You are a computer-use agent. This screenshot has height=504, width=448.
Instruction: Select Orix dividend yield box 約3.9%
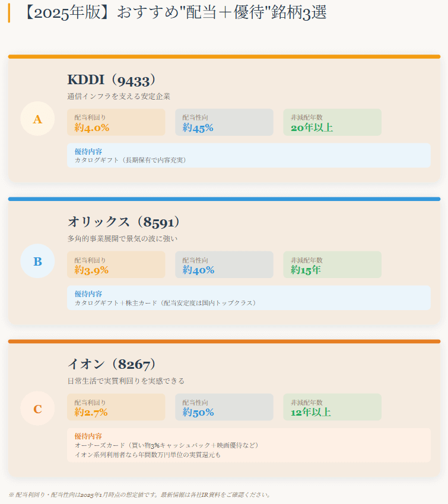pos(116,264)
